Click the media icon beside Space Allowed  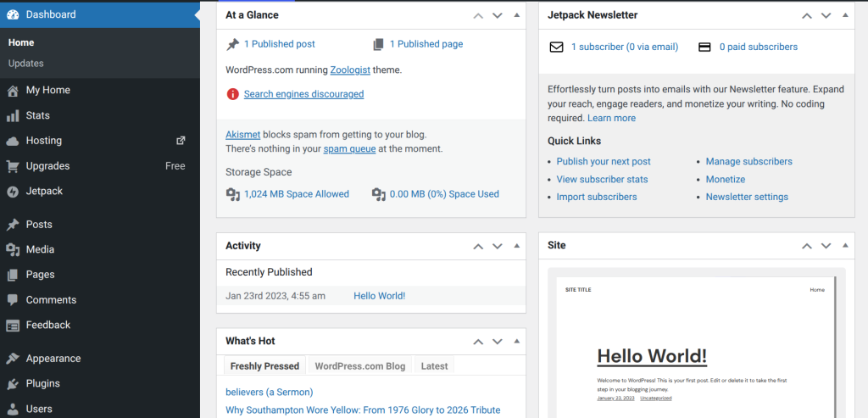point(232,194)
